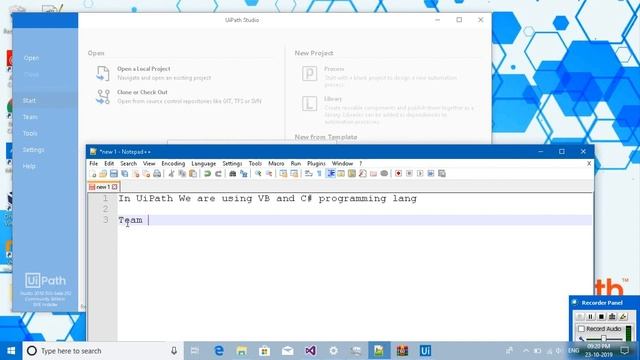Click the word 'Team' on line 3
Viewport: 640px width, 360px height.
[x=130, y=220]
